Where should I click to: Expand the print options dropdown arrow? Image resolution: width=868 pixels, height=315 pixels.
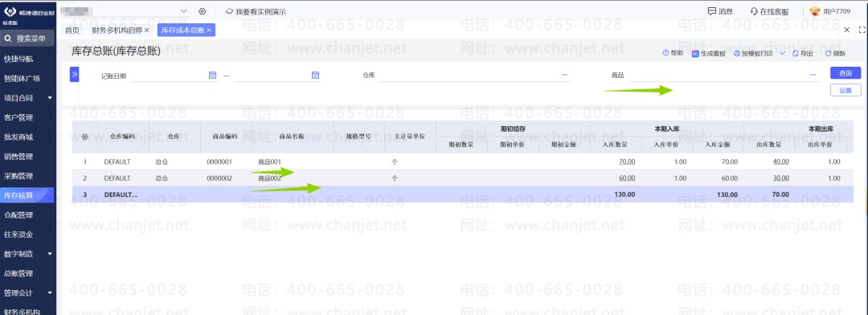click(x=782, y=53)
